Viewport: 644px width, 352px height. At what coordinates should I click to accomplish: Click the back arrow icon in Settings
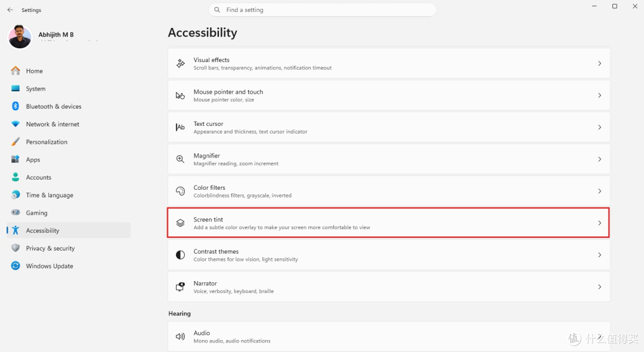[10, 10]
